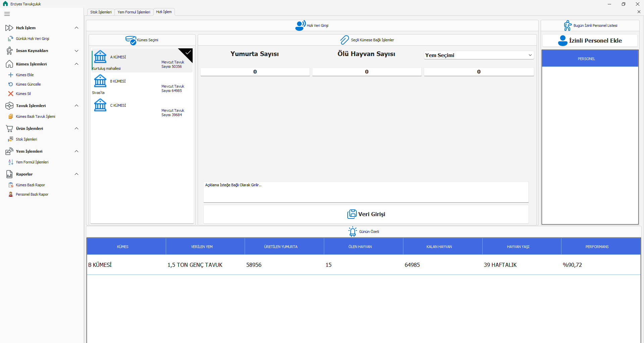Viewport: 644px width, 343px height.
Task: Click the Yem İşlemleri icon
Action: click(9, 151)
